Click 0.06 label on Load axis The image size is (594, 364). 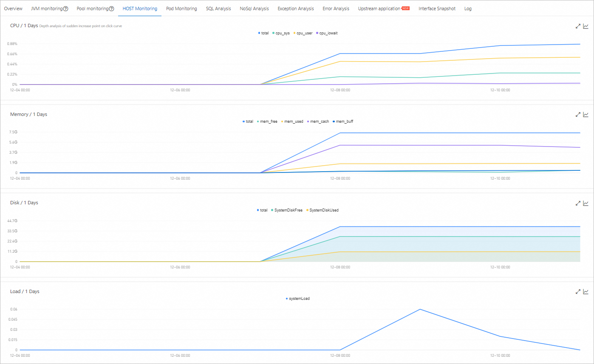click(x=13, y=309)
